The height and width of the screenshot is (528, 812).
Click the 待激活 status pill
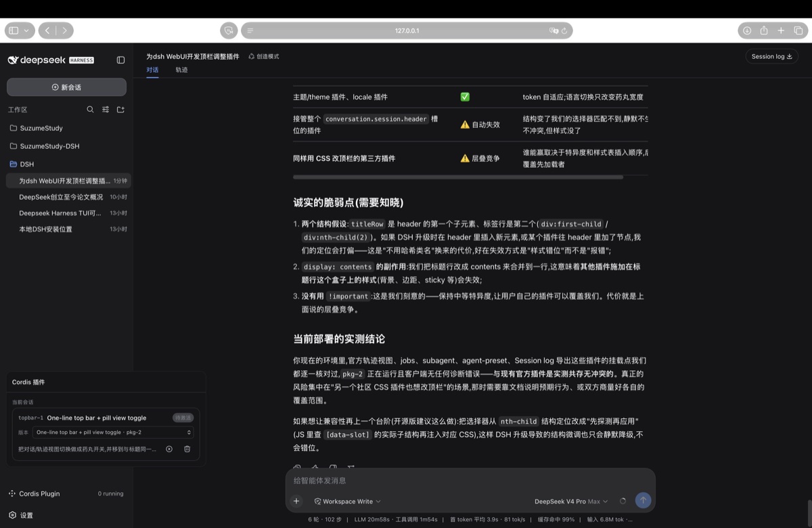click(183, 418)
